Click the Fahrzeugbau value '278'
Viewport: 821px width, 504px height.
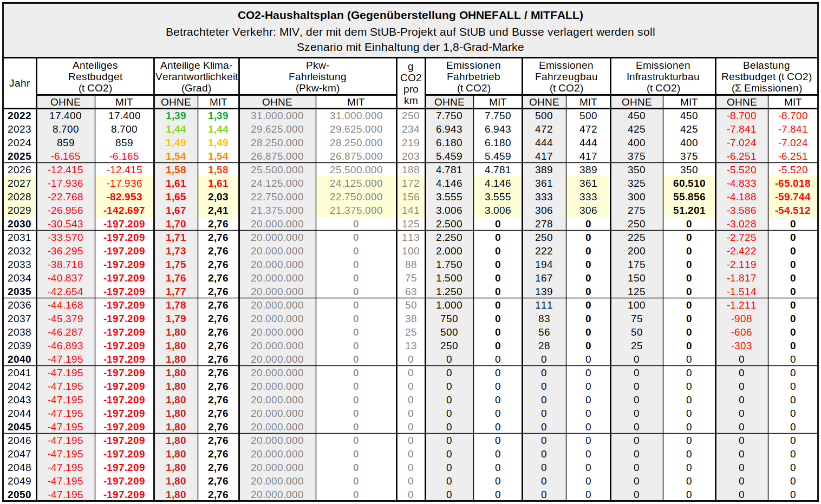click(x=544, y=224)
